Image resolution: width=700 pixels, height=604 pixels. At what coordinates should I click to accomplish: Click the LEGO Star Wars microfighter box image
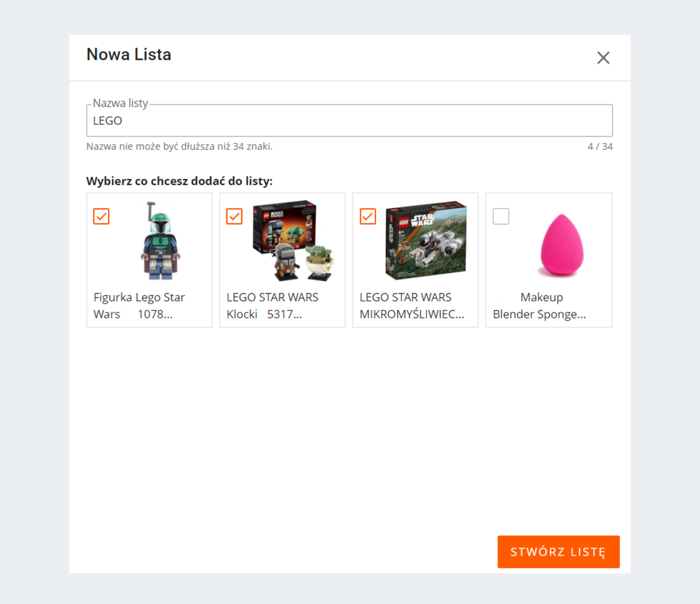click(x=426, y=240)
